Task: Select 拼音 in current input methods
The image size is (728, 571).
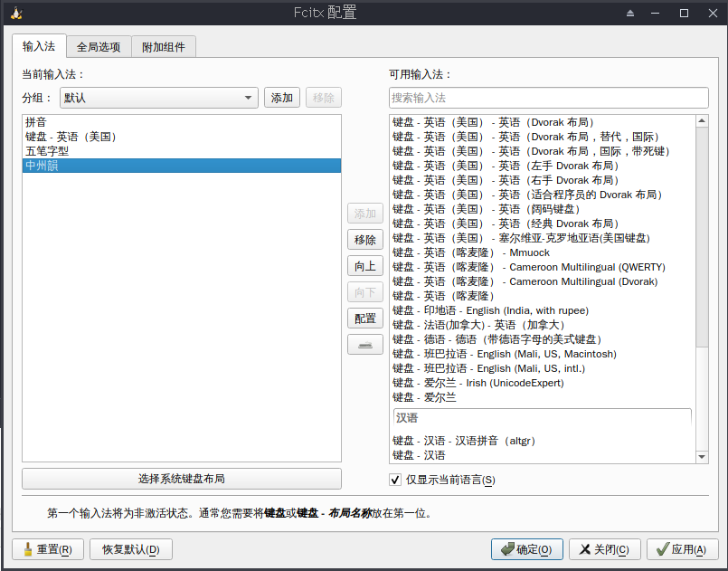Action: click(182, 122)
